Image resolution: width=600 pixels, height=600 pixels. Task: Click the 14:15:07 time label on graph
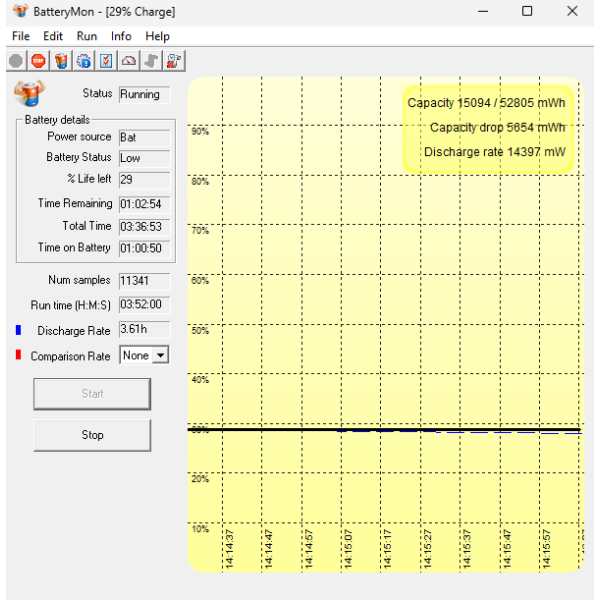(348, 549)
